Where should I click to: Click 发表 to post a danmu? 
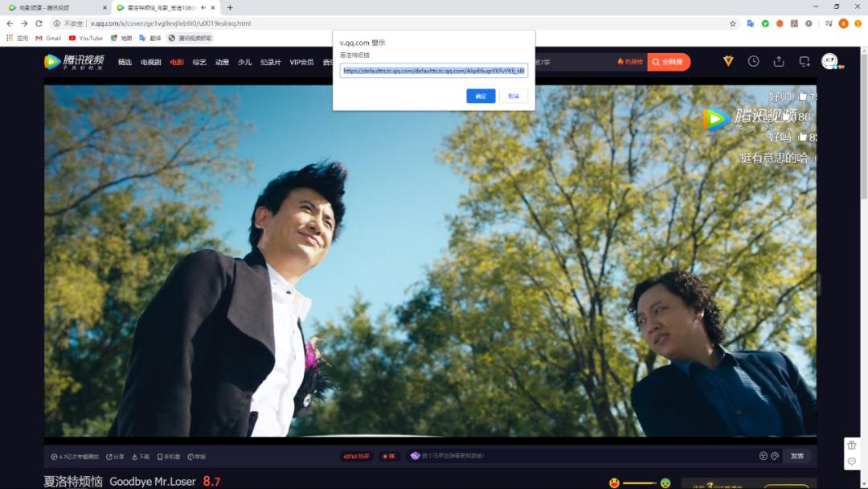(796, 455)
